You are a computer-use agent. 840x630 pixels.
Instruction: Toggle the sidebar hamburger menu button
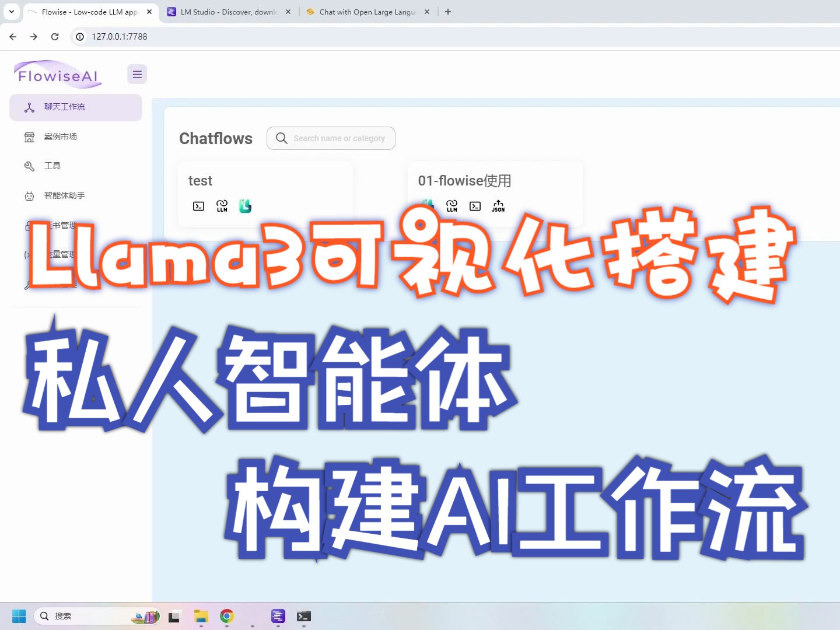(x=137, y=74)
